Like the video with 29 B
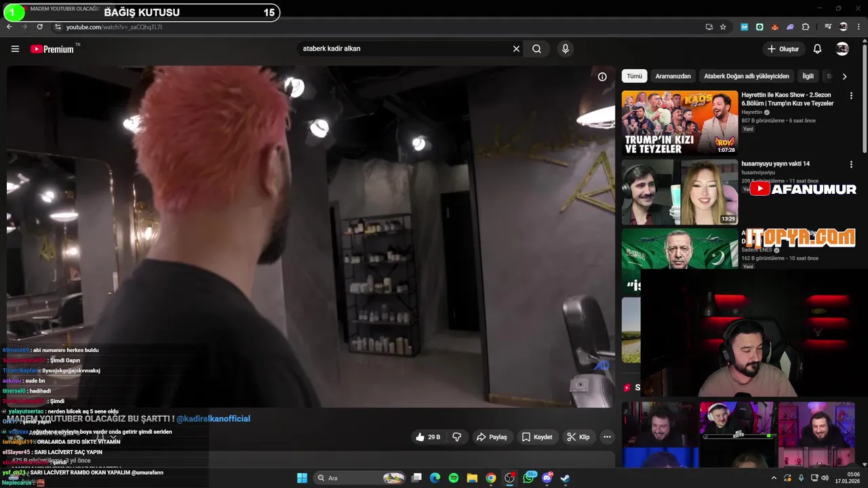Image resolution: width=868 pixels, height=488 pixels. pos(428,437)
